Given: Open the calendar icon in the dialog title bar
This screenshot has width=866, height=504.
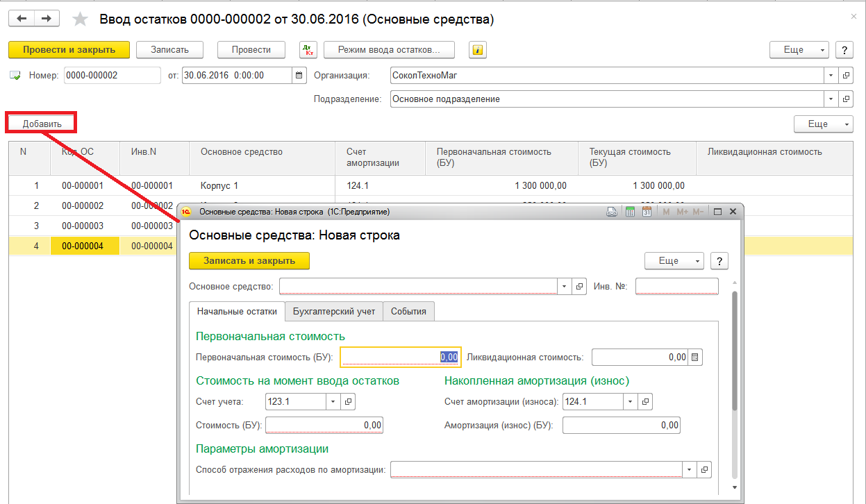Looking at the screenshot, I should tap(647, 212).
